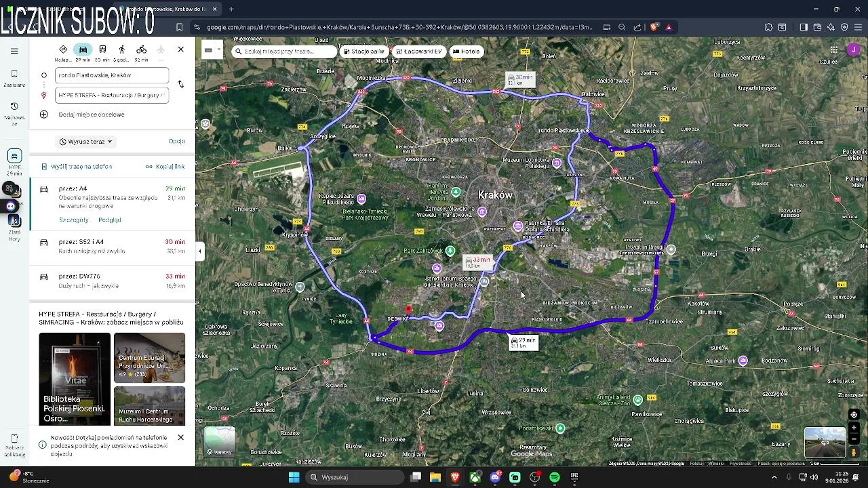Open the Złote Hory sidebar shortcut
The height and width of the screenshot is (488, 868).
click(14, 227)
